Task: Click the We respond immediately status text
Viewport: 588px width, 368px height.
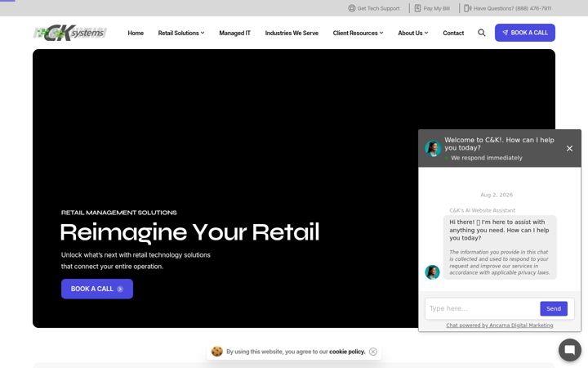Action: [x=487, y=158]
